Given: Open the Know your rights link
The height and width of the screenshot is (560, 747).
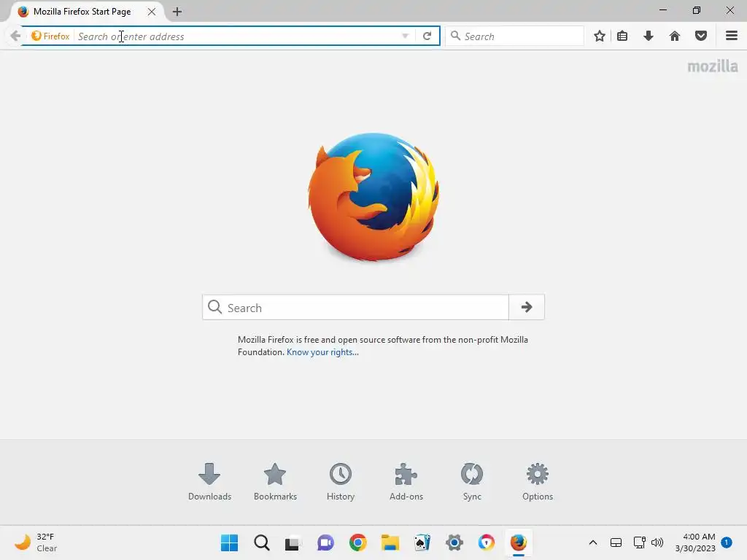Looking at the screenshot, I should click(x=322, y=352).
